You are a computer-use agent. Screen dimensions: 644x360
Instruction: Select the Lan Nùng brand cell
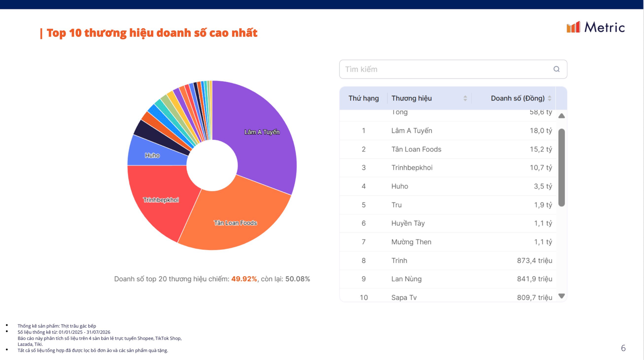[406, 279]
